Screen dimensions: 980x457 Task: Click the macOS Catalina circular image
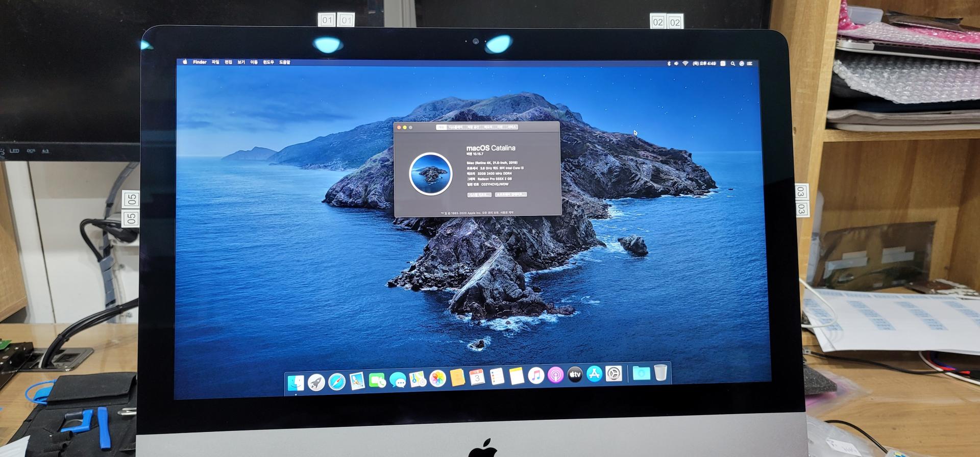tap(431, 174)
